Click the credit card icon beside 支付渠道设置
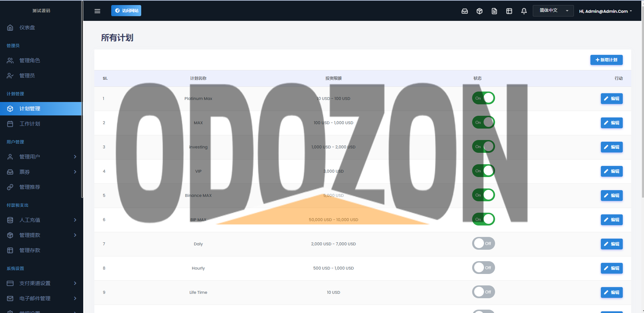 click(x=10, y=283)
